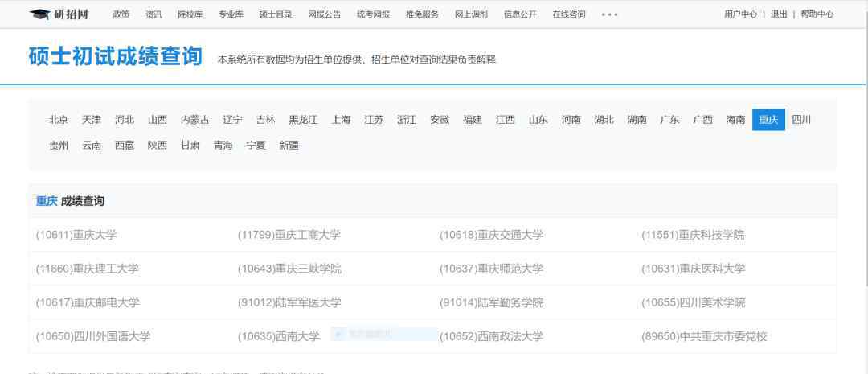Switch to 江苏 results
The height and width of the screenshot is (374, 868).
[374, 120]
